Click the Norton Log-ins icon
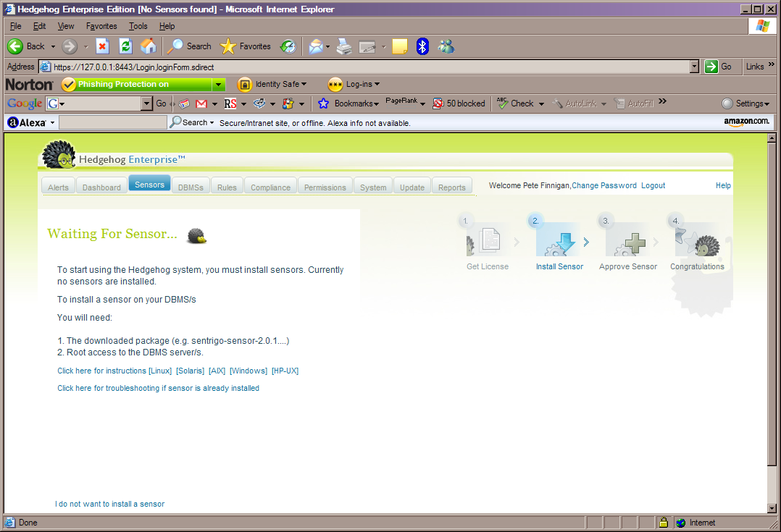 pos(335,85)
